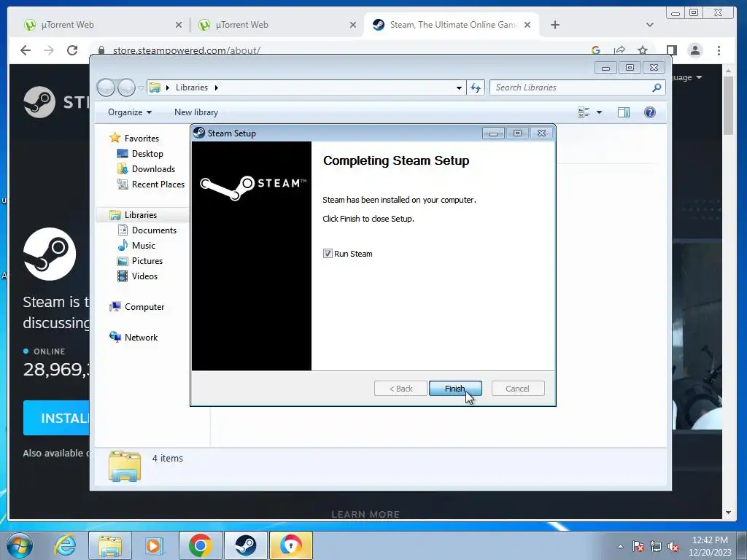
Task: Click the Search Libraries field
Action: pos(572,87)
